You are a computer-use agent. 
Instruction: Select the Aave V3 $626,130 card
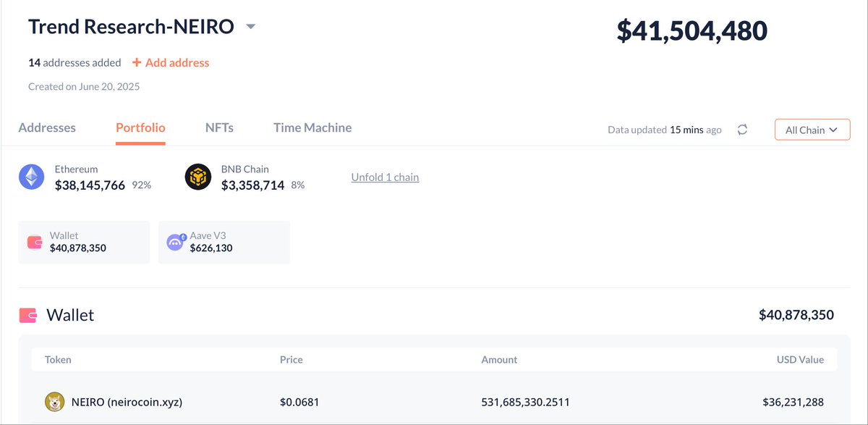[x=224, y=243]
